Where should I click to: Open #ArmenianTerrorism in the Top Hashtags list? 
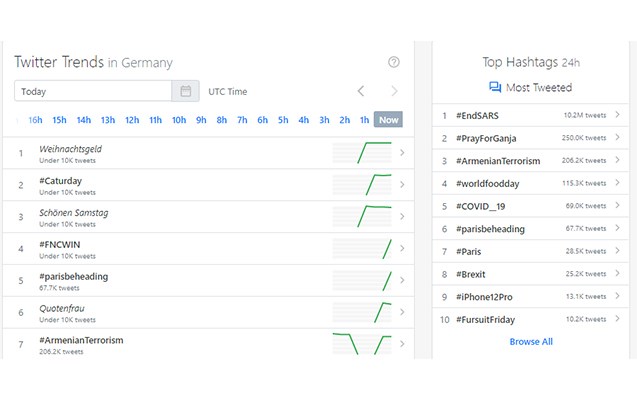pyautogui.click(x=498, y=161)
